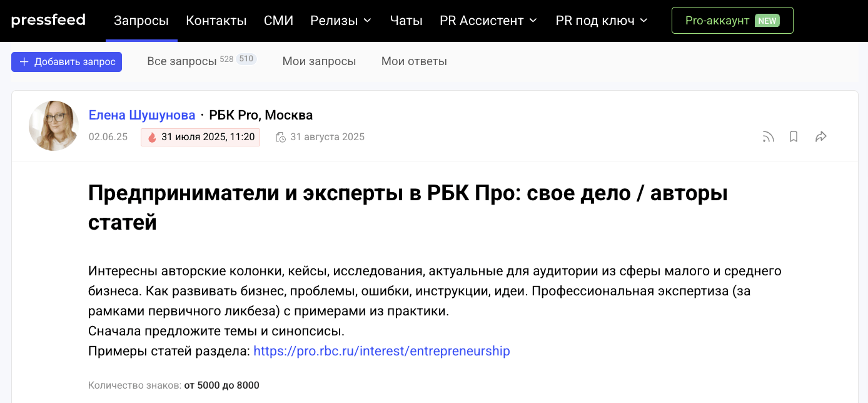Expand the Релизы dropdown menu

(x=341, y=21)
